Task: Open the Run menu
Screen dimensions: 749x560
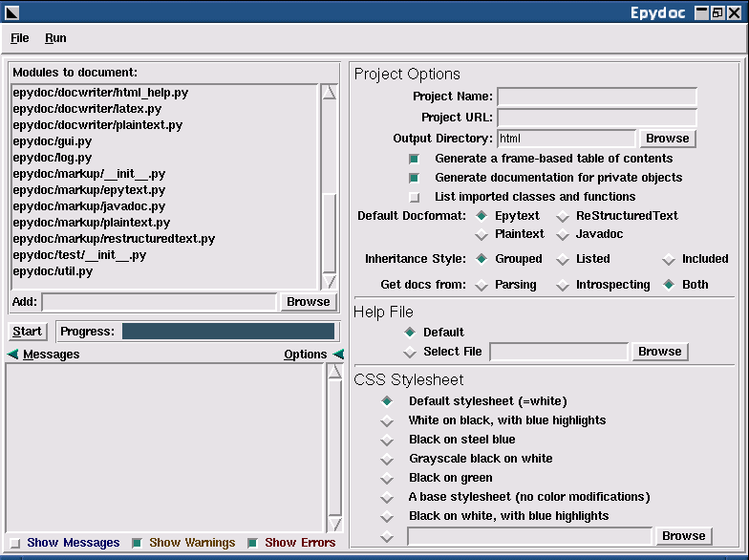Action: pyautogui.click(x=55, y=38)
